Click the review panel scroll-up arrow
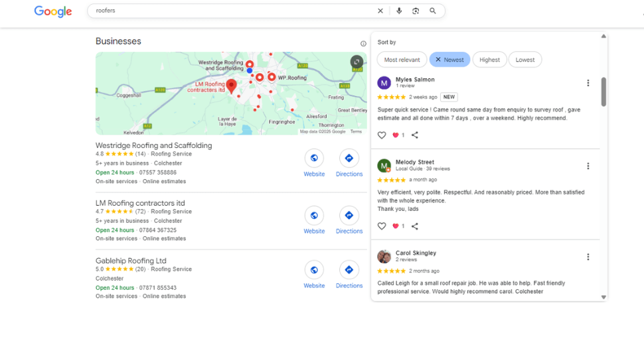The width and height of the screenshot is (644, 343). click(x=604, y=36)
